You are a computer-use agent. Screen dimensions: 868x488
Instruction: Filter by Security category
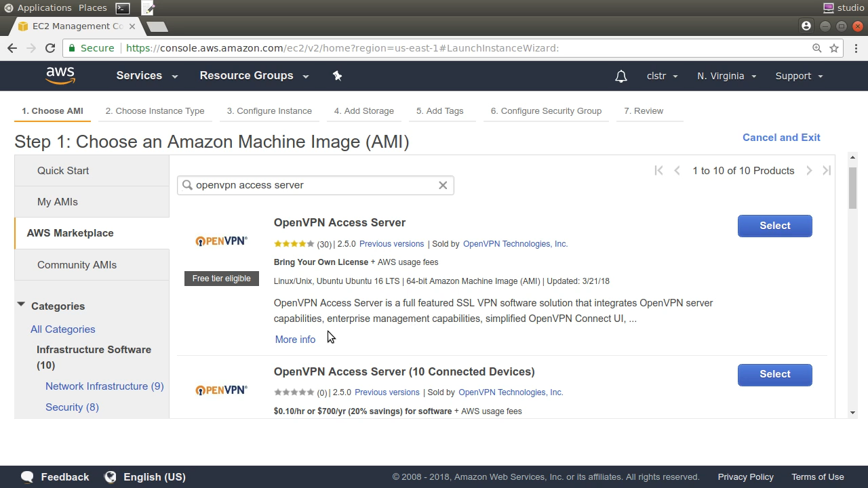pyautogui.click(x=72, y=407)
